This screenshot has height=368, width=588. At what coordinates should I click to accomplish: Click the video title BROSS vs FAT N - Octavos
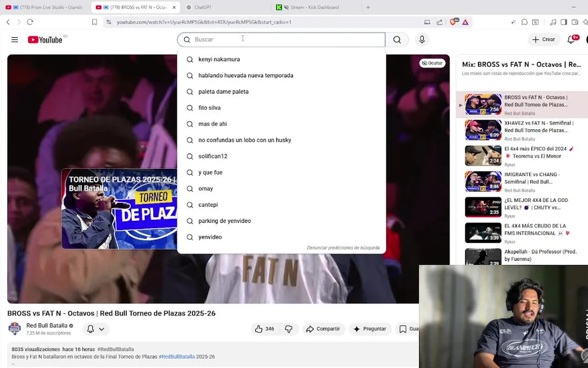pos(111,313)
